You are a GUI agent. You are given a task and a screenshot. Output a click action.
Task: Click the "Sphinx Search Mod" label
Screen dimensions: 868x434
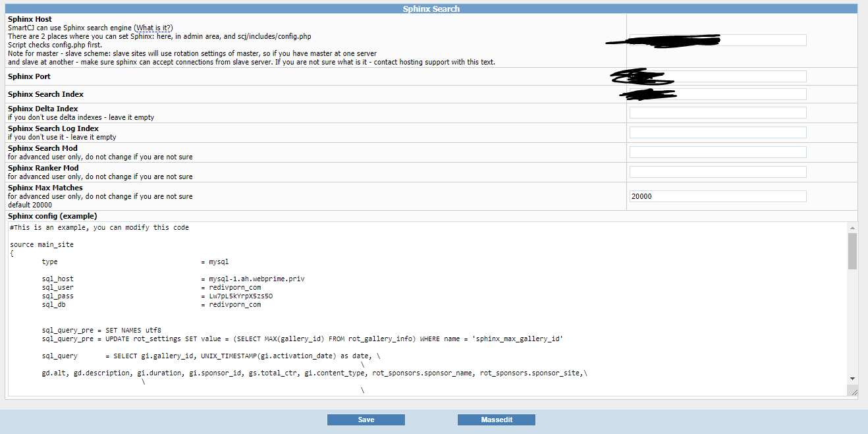coord(43,148)
